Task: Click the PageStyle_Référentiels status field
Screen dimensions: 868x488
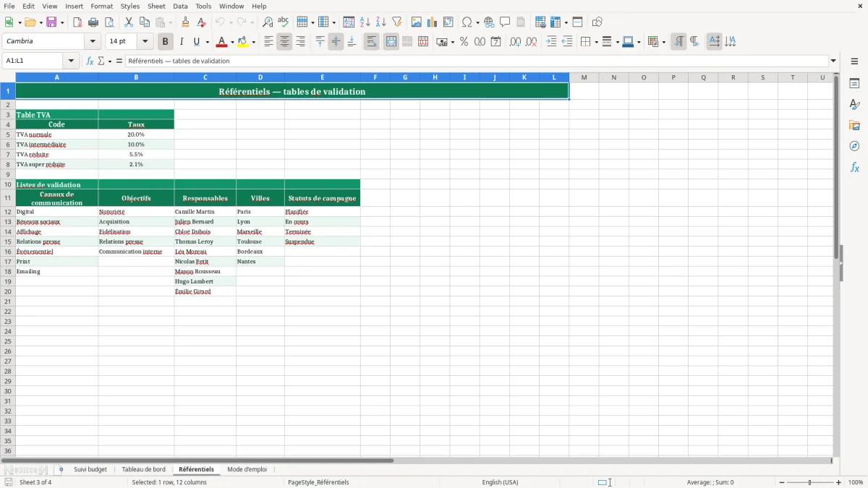Action: (x=318, y=482)
